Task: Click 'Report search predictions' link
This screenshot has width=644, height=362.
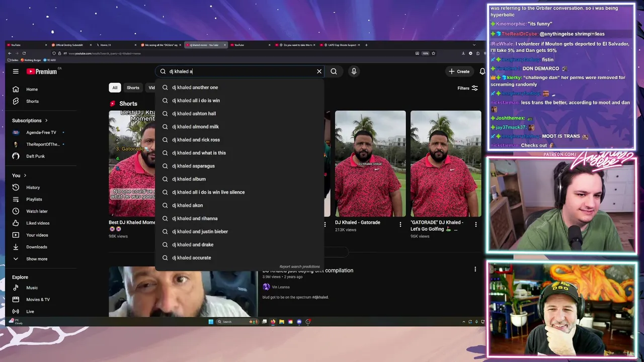Action: 299,266
